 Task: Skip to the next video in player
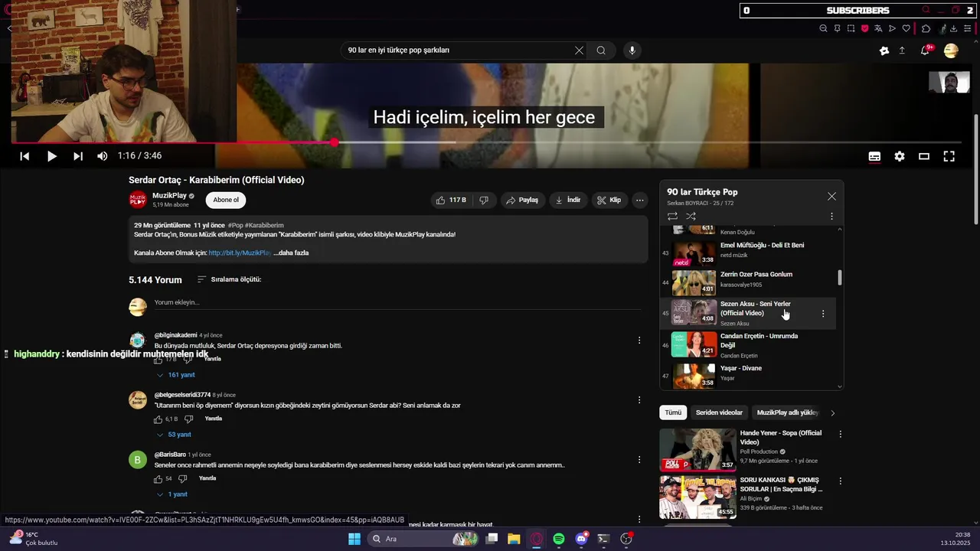[77, 156]
